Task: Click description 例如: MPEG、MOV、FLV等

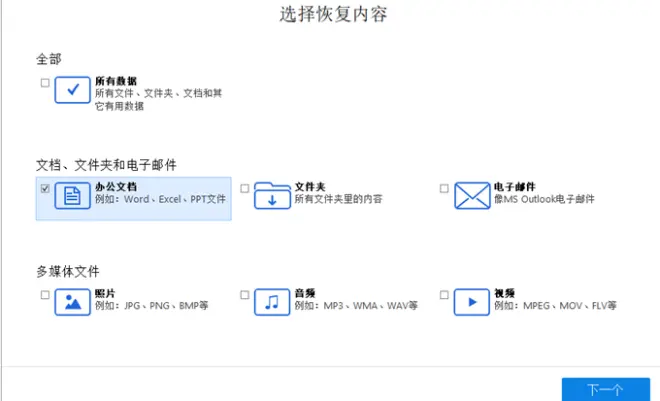Action: click(x=555, y=305)
